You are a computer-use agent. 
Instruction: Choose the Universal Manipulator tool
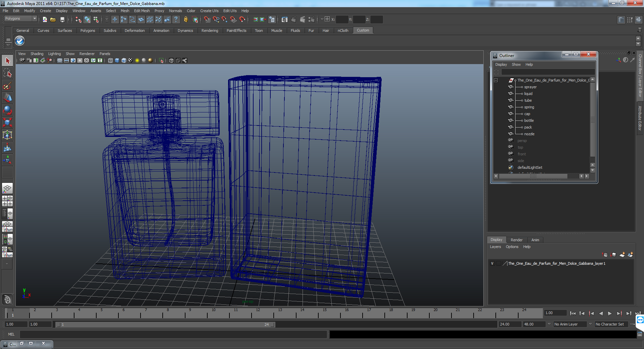click(x=7, y=135)
